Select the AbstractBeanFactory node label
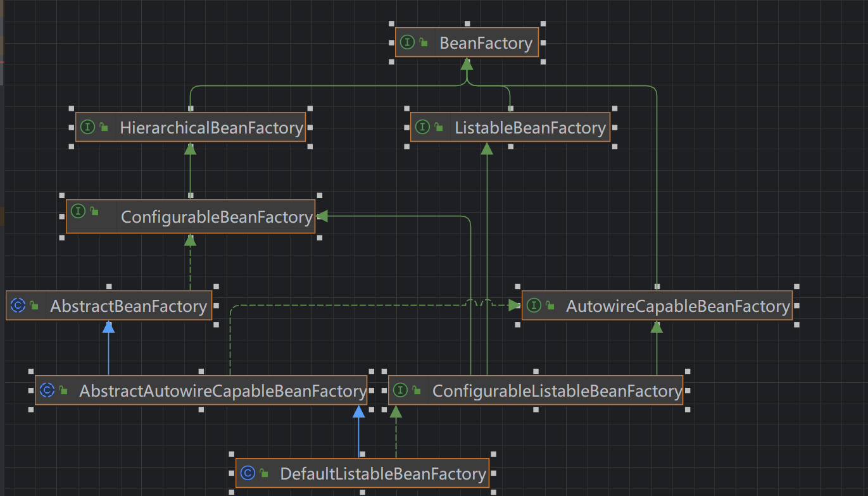868x496 pixels. (x=129, y=306)
